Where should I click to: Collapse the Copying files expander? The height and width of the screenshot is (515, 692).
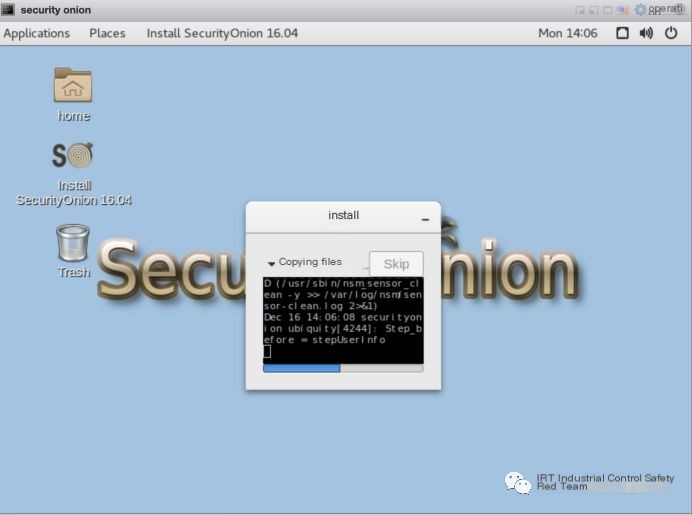pos(271,263)
